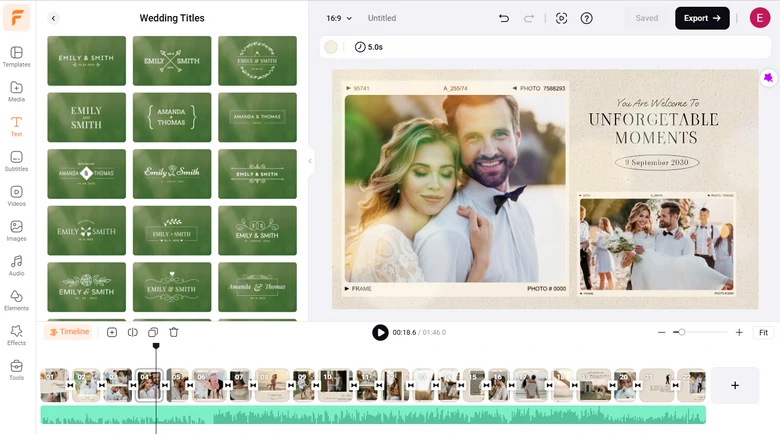780x434 pixels.
Task: Click the screen record capture icon
Action: 561,18
